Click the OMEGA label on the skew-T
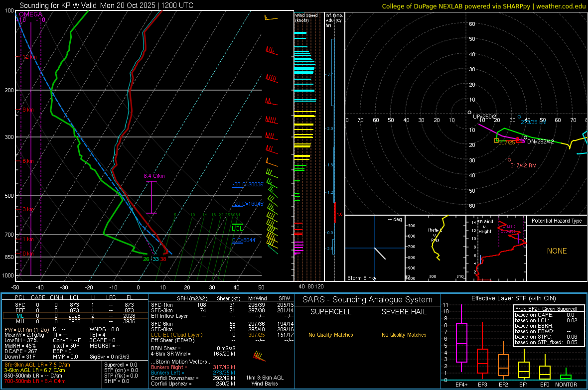 coord(31,14)
